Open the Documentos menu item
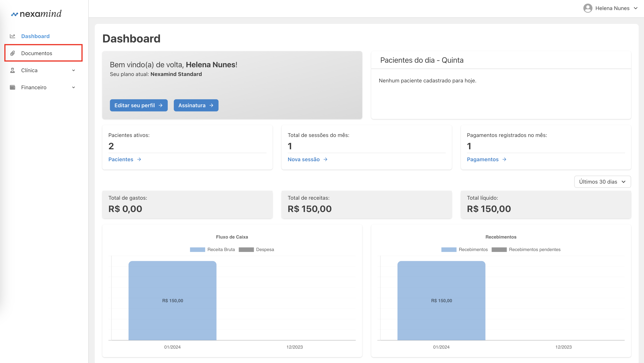 coord(44,53)
